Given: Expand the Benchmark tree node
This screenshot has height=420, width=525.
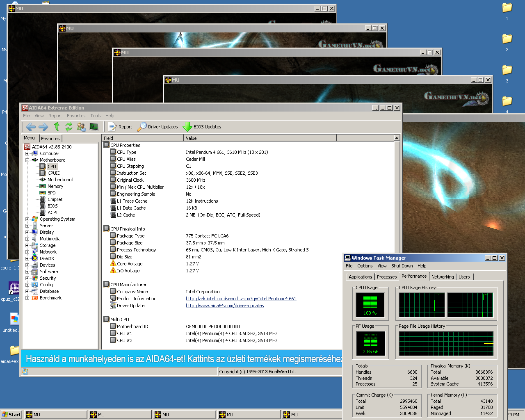Looking at the screenshot, I should 27,298.
